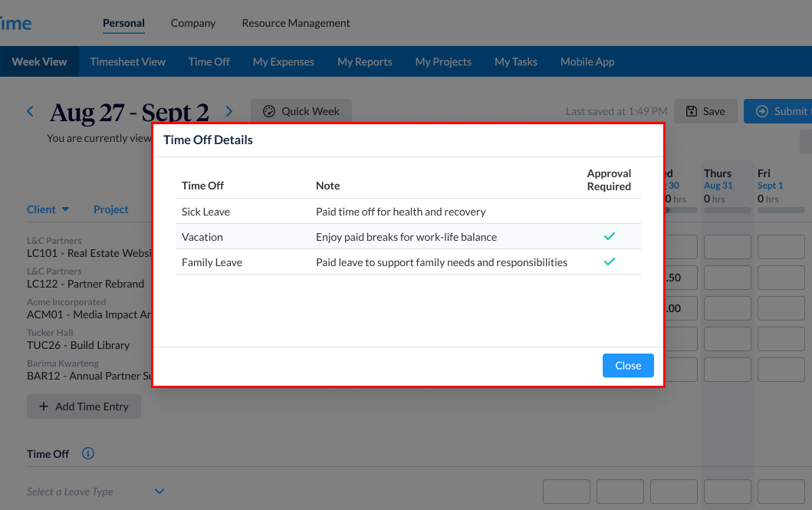The width and height of the screenshot is (812, 510).
Task: Open My Projects
Action: point(443,61)
